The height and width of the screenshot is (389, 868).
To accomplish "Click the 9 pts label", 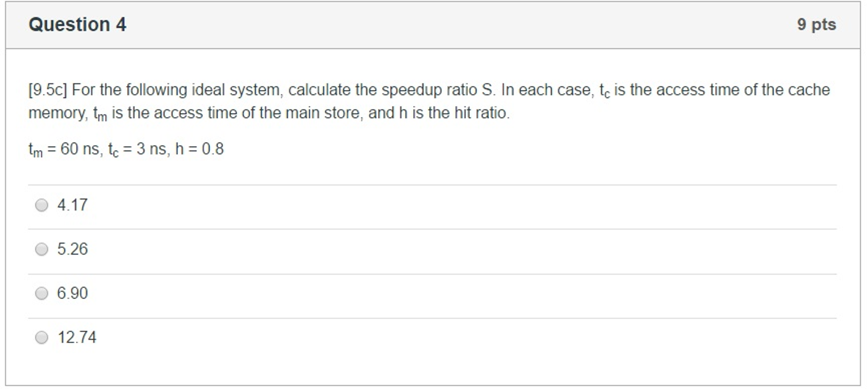I will (x=819, y=24).
